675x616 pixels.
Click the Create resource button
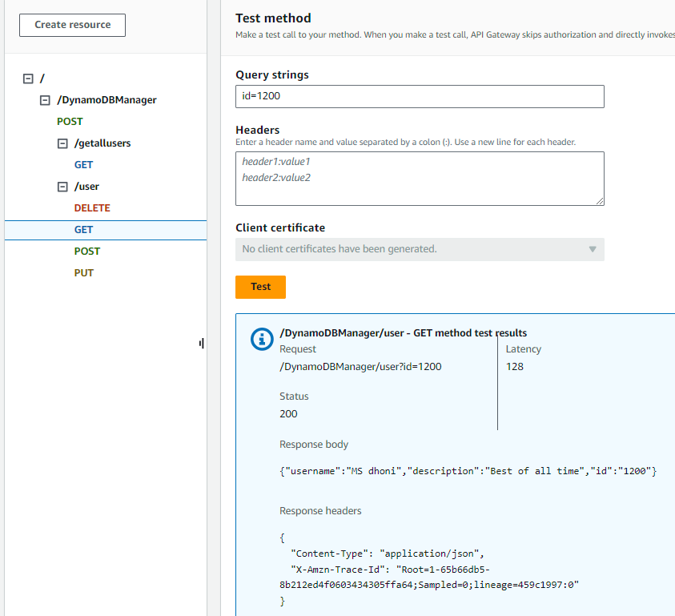point(72,25)
